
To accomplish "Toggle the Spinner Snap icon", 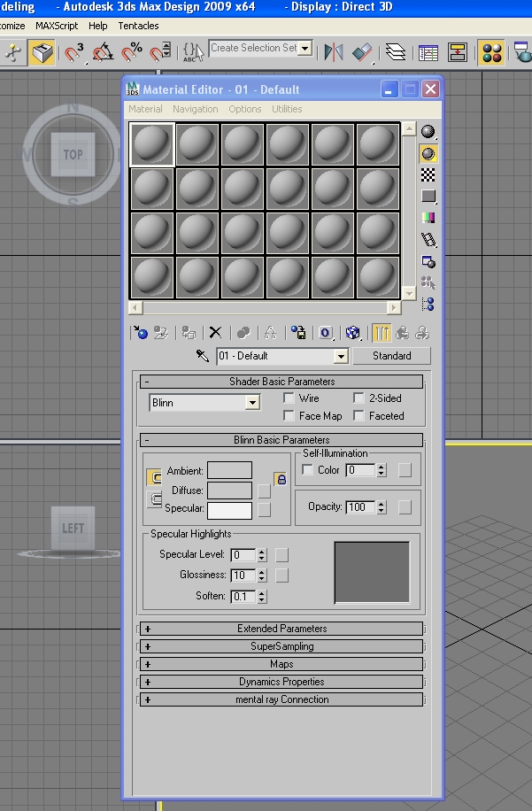I will click(x=159, y=51).
